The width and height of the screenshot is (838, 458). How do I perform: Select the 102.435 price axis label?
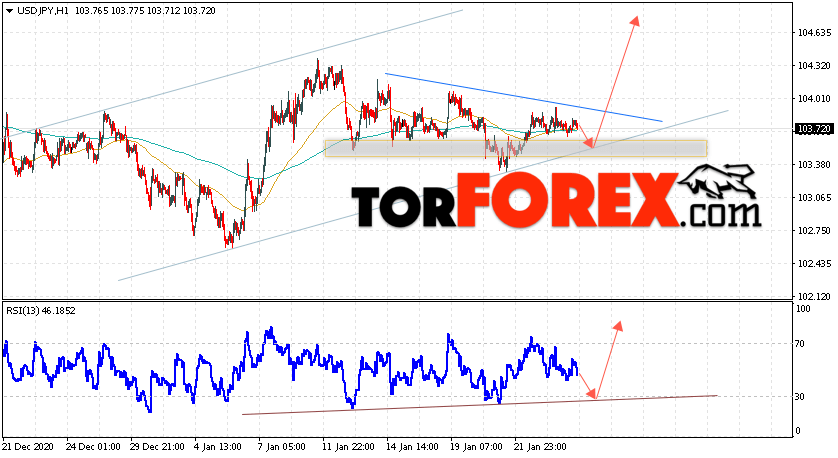[x=813, y=263]
